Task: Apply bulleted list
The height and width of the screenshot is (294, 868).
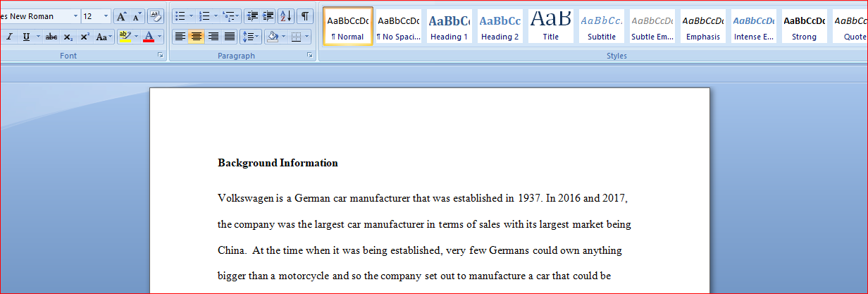Action: point(180,16)
